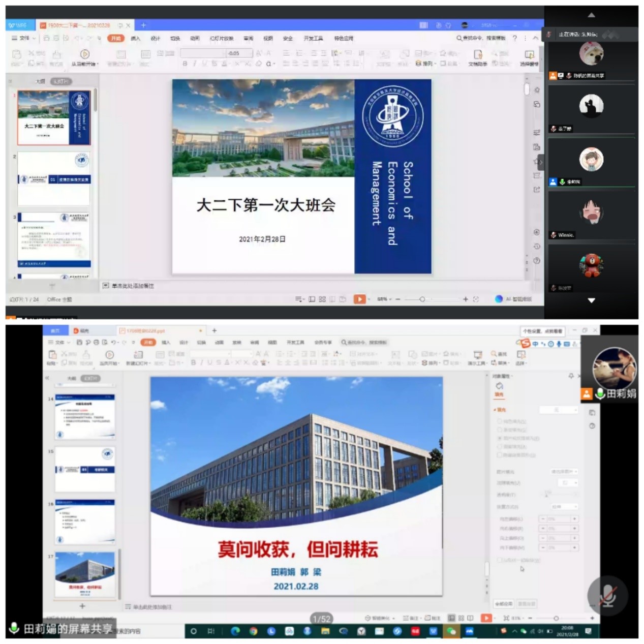Viewport: 644px width, 644px height.
Task: Toggle bold formatting in the bottom window ribbon
Action: click(x=193, y=362)
